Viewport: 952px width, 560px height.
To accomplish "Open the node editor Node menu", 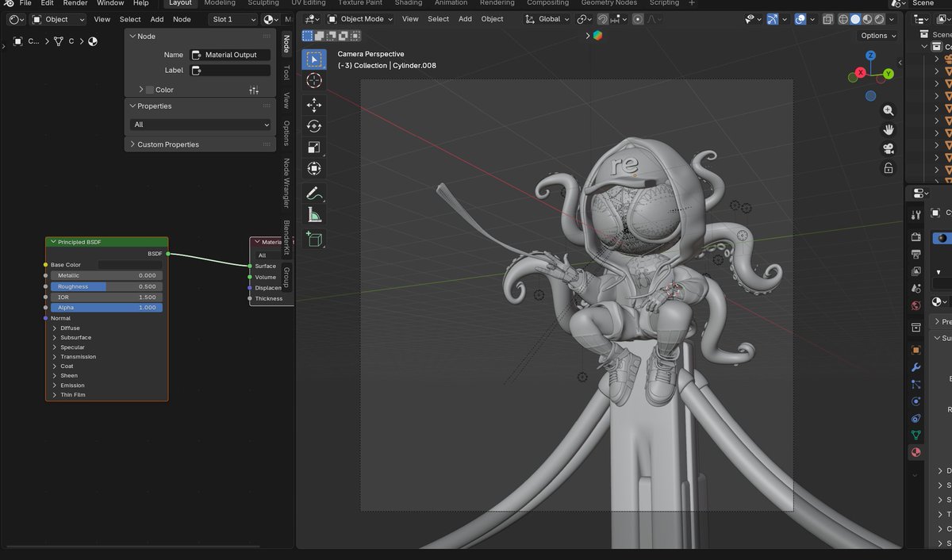I will (182, 19).
